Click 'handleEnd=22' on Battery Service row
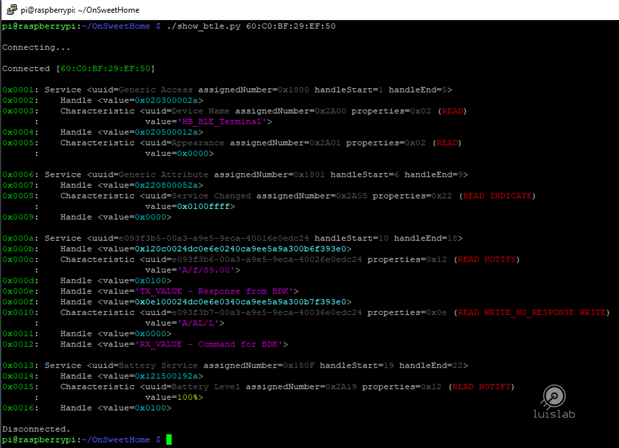The image size is (619, 448). (x=431, y=366)
